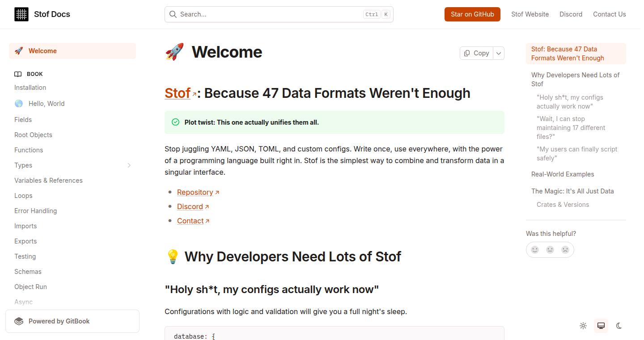Open the Contact link in the bullet list

point(193,221)
